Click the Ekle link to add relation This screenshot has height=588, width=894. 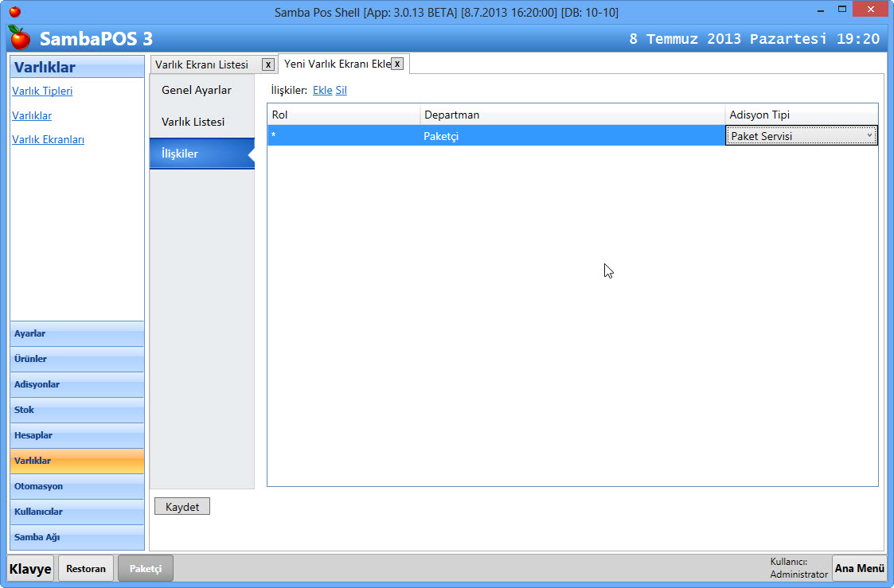(322, 91)
